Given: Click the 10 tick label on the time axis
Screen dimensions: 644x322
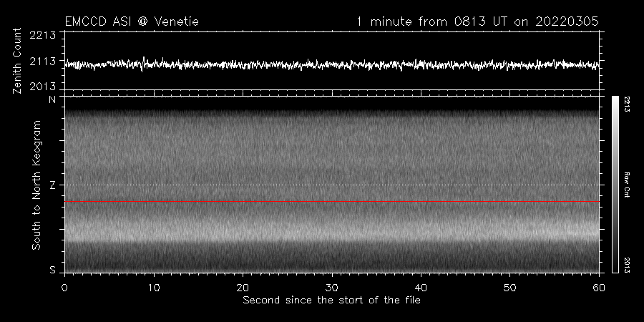Looking at the screenshot, I should click(x=154, y=288).
